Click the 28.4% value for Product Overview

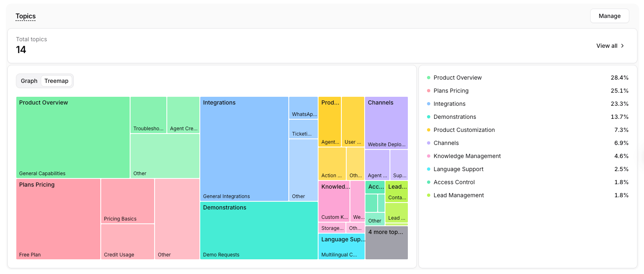(x=620, y=78)
